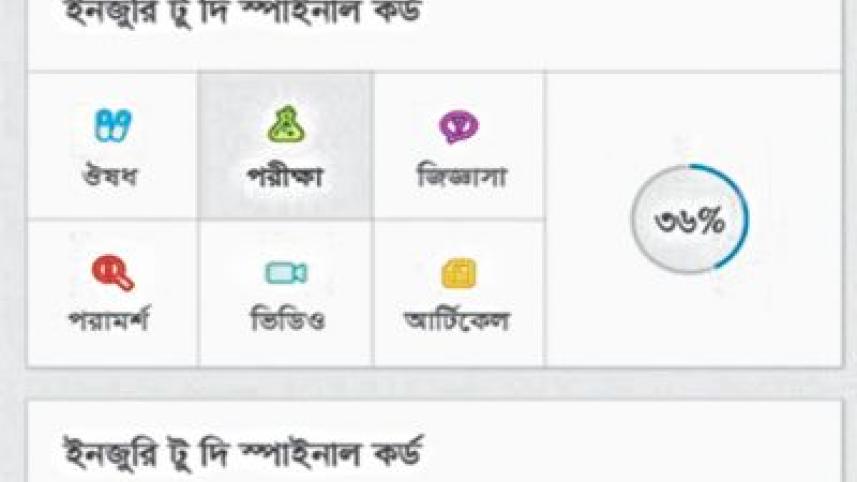Click the আর্টিকেল text label
The image size is (857, 482).
tap(457, 319)
